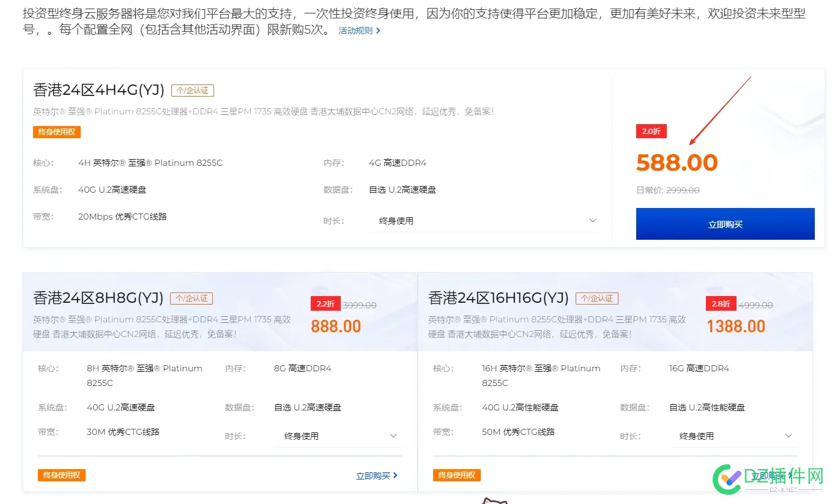
Task: Click 终身使用权 tag in 16H16G card
Action: pyautogui.click(x=457, y=475)
